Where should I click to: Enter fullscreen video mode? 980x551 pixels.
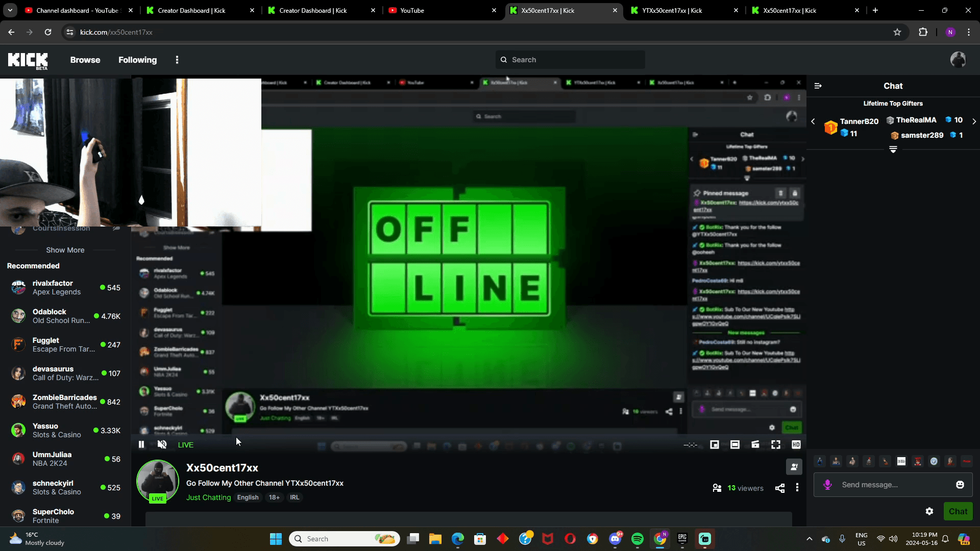(x=776, y=445)
